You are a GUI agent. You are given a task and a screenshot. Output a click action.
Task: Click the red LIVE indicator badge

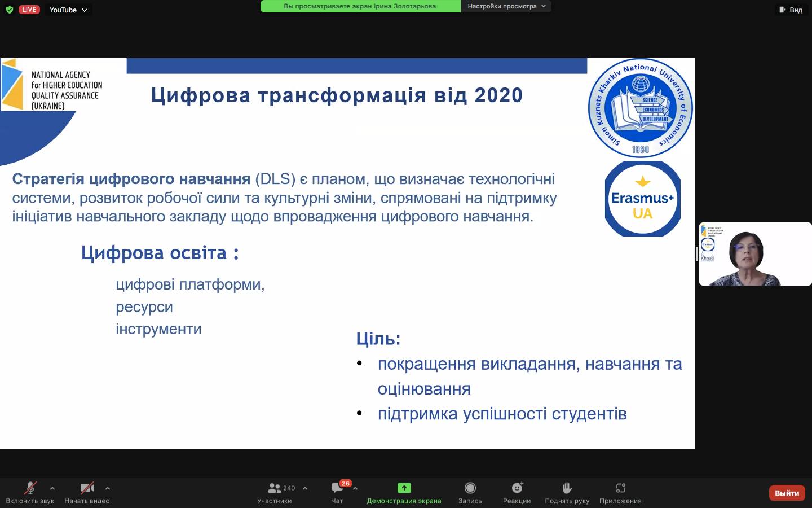point(29,10)
